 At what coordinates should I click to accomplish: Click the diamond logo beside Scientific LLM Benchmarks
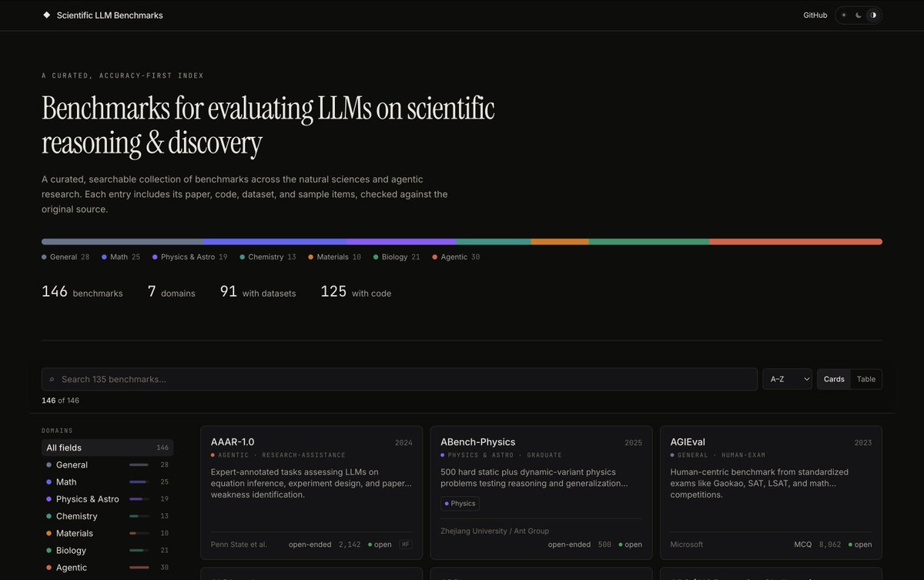pos(46,15)
